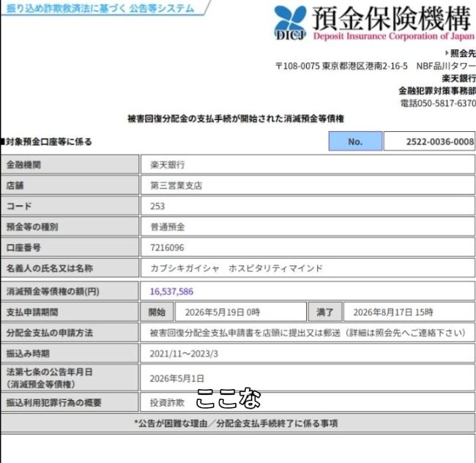
Task: Click the 開始 label cell
Action: coord(157,312)
